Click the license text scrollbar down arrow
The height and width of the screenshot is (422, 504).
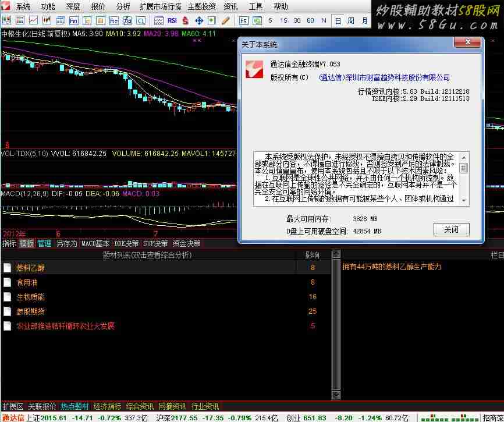(463, 200)
